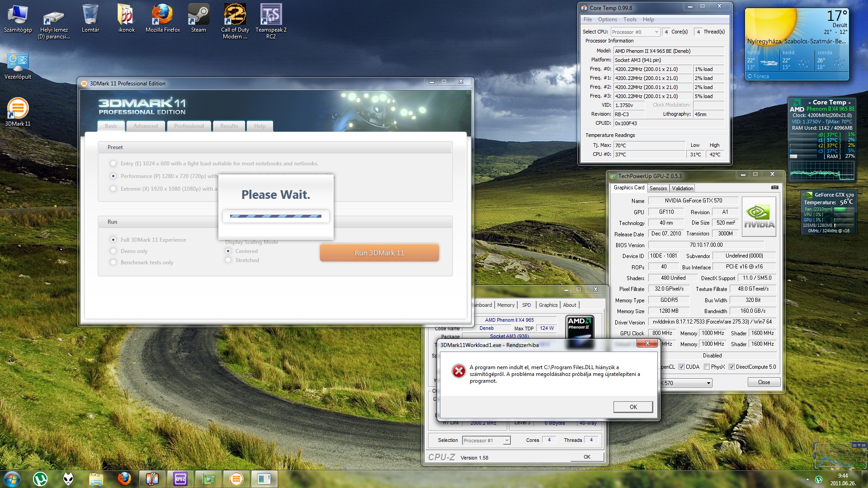This screenshot has width=868, height=488.
Task: Open the Helyi lemez (D) desktop shortcut
Action: (x=54, y=23)
